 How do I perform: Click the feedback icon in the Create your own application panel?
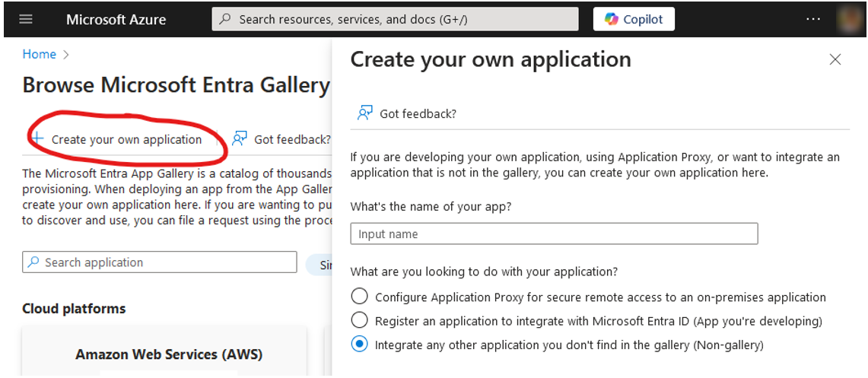(365, 113)
